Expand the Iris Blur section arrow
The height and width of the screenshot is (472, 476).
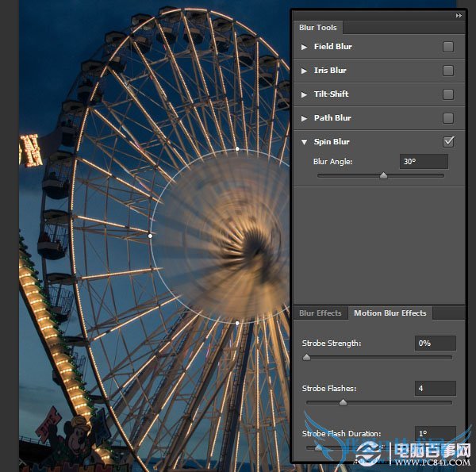[x=304, y=71]
